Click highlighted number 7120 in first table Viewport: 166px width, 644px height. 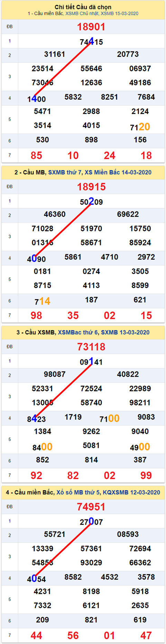click(x=140, y=127)
